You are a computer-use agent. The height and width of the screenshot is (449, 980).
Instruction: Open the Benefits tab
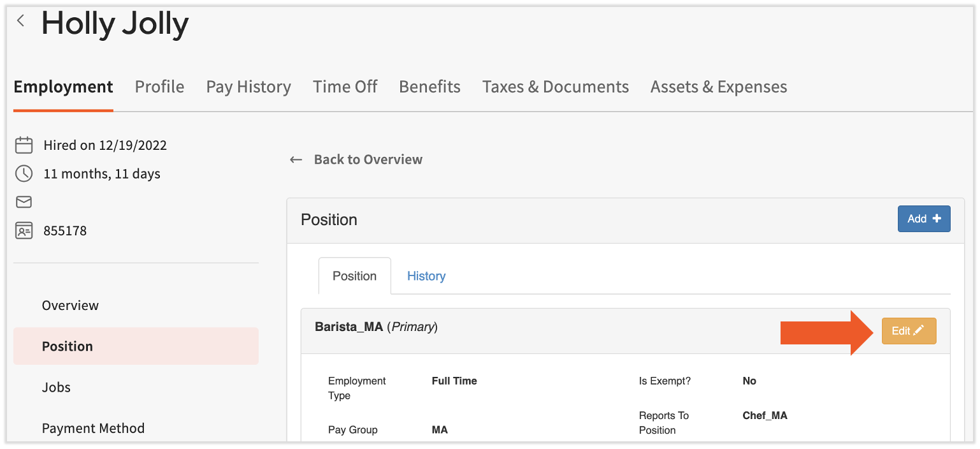coord(429,87)
